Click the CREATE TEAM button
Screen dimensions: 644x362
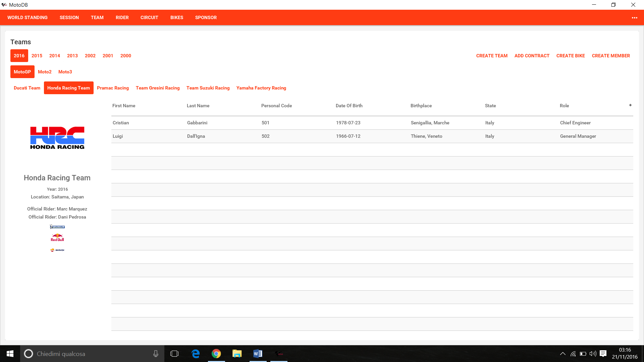click(x=492, y=56)
